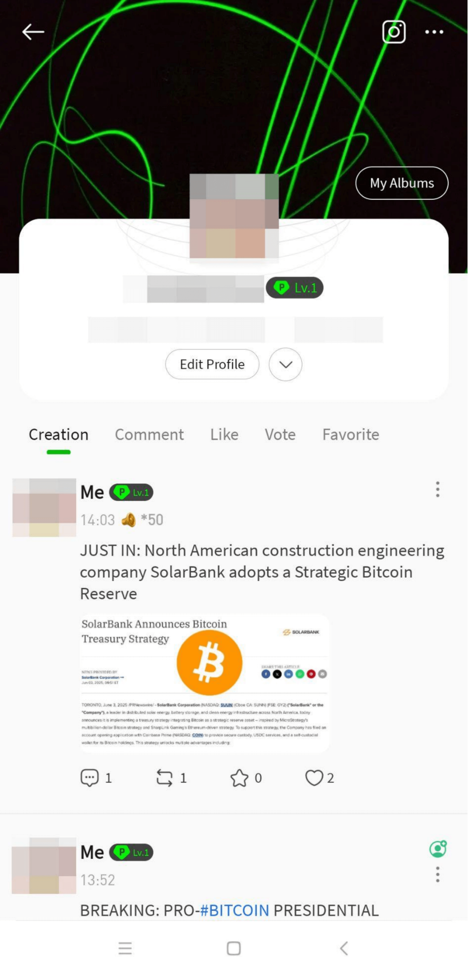Switch to the Comment tab
471x980 pixels.
click(x=149, y=434)
